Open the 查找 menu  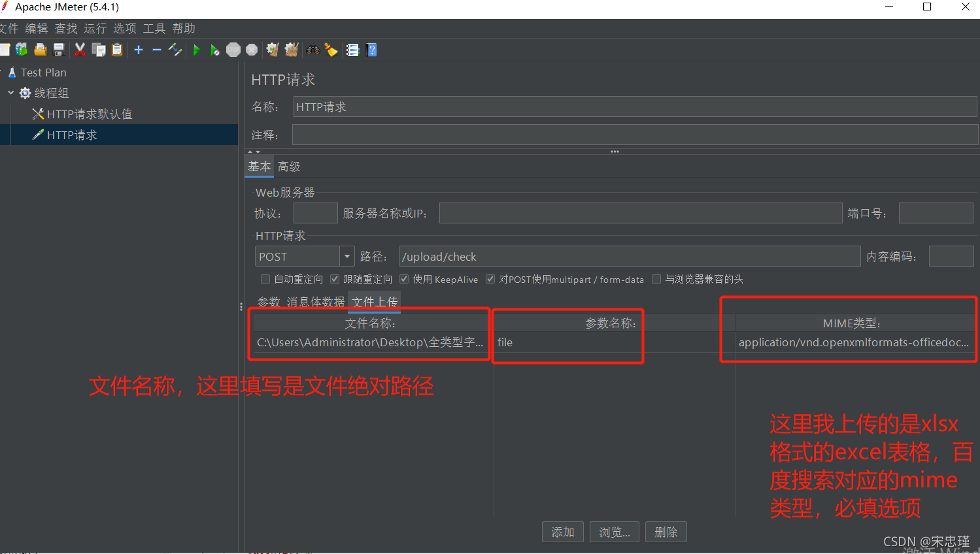[x=66, y=28]
